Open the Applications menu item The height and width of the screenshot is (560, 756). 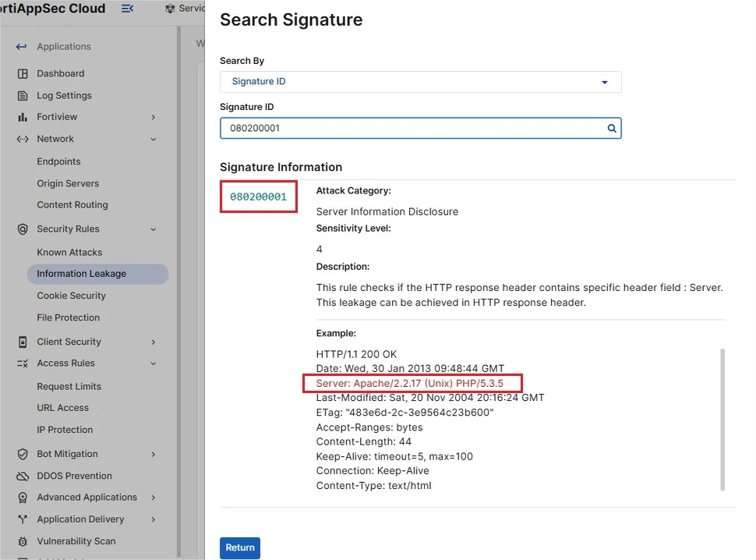(x=64, y=47)
